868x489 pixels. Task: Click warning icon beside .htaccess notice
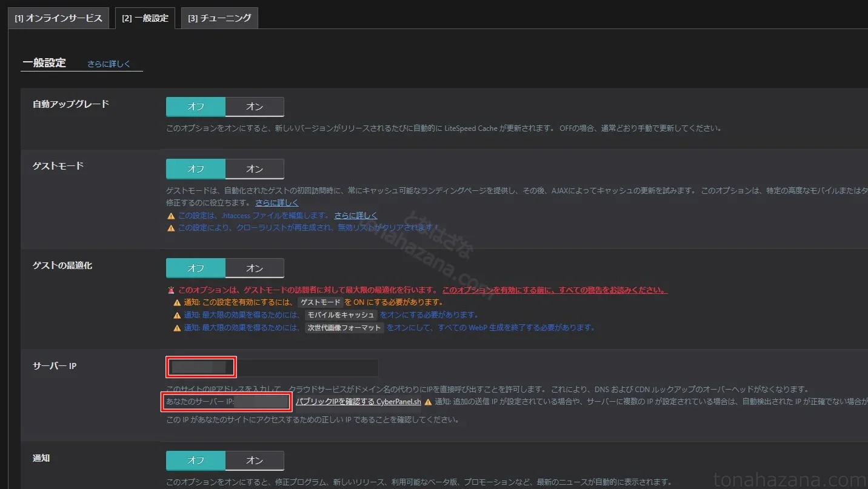(171, 216)
